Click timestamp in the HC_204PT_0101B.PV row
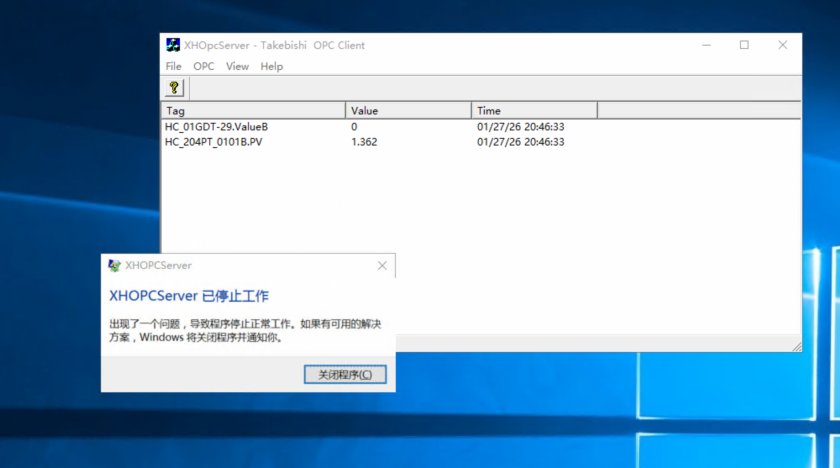 pos(521,142)
